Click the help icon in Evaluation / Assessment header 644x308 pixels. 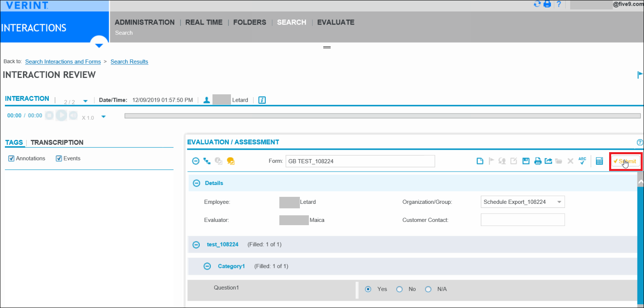tap(640, 142)
